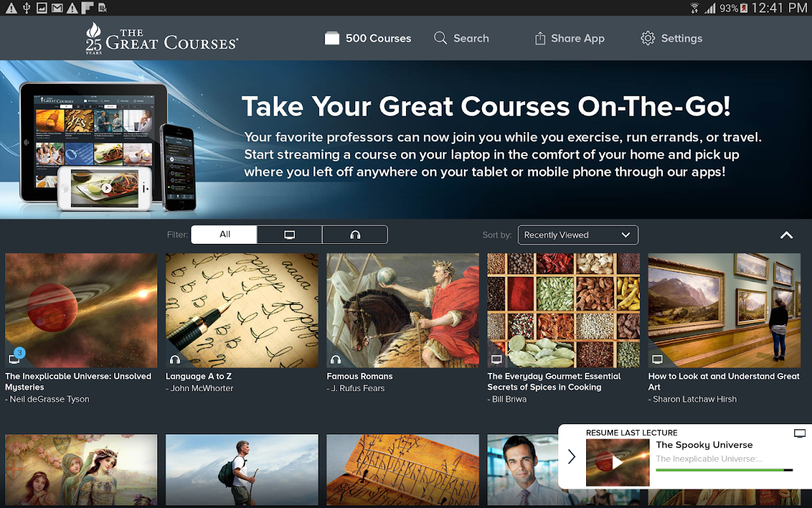The width and height of the screenshot is (812, 508).
Task: Collapse the Resume Last Lecture panel arrow
Action: 572,457
